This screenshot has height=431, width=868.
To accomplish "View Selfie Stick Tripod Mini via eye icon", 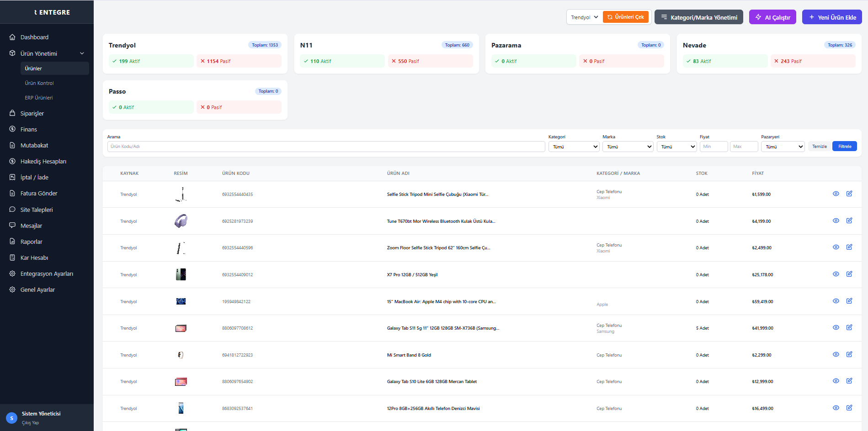I will [x=836, y=194].
